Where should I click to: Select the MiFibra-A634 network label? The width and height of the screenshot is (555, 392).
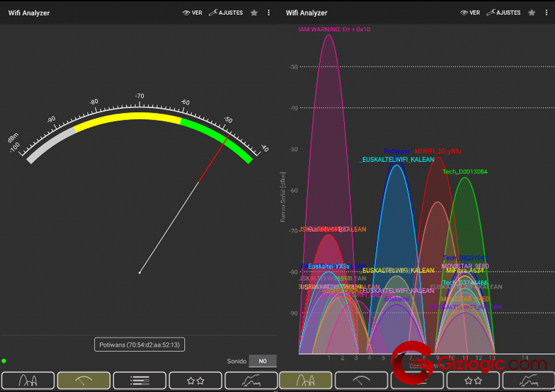464,270
